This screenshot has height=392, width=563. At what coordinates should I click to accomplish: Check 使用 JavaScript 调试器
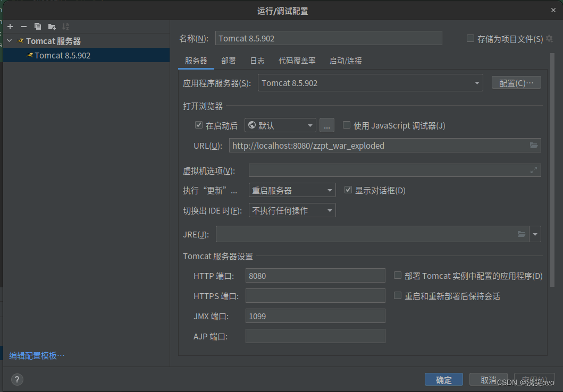coord(346,125)
